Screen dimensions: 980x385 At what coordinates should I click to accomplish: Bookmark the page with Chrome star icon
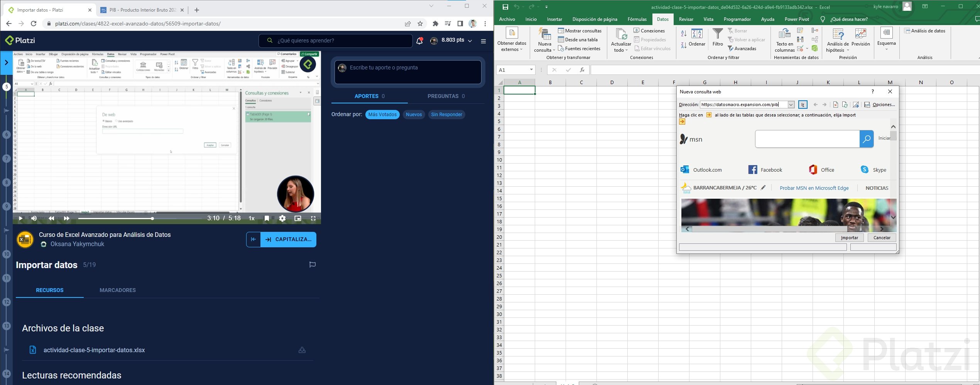point(420,24)
